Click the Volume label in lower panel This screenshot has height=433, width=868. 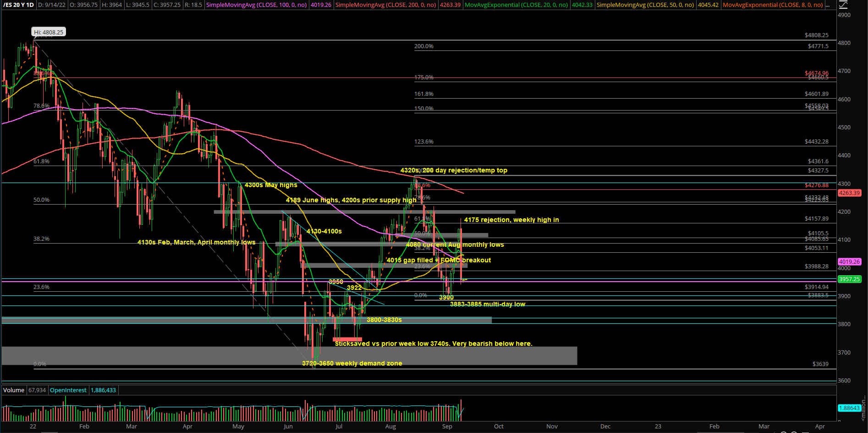click(14, 390)
